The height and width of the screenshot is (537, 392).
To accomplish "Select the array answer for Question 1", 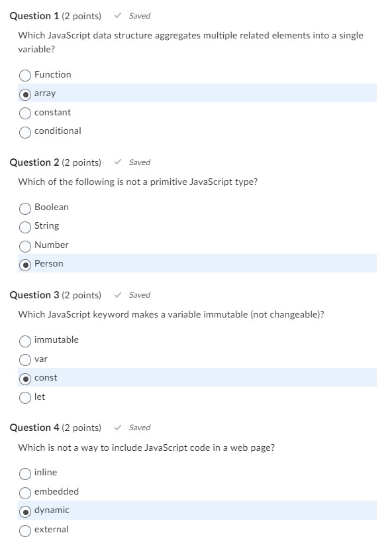I will tap(24, 93).
